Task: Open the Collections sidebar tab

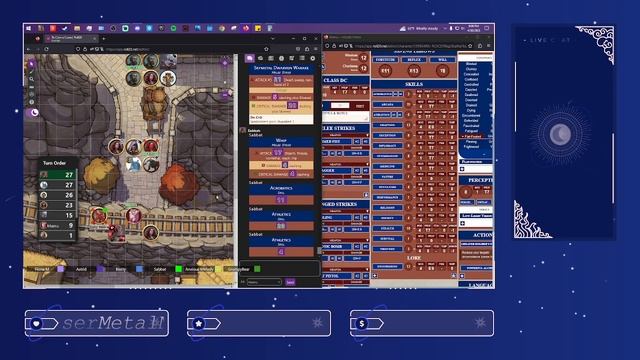Action: pos(302,58)
